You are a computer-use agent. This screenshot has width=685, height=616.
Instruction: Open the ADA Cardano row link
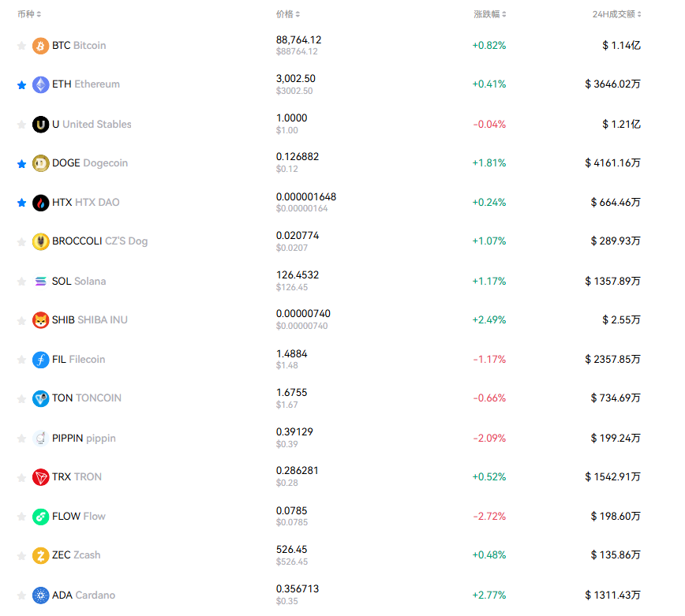pos(83,595)
